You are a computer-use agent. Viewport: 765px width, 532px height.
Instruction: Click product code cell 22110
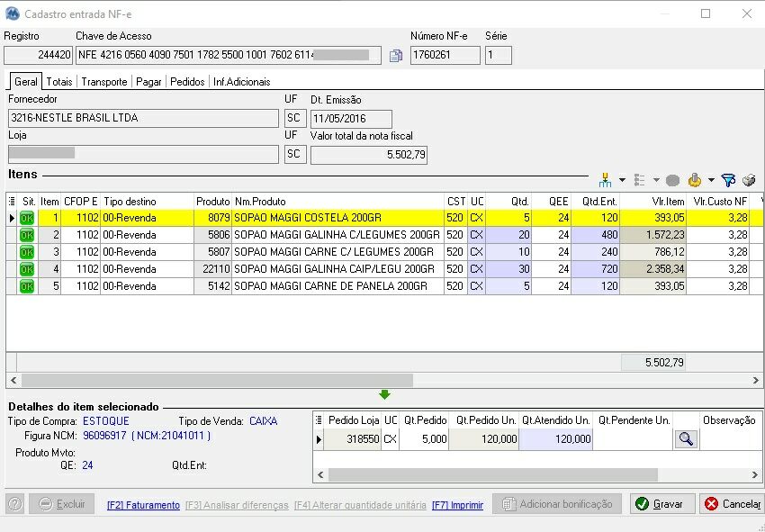(x=212, y=269)
